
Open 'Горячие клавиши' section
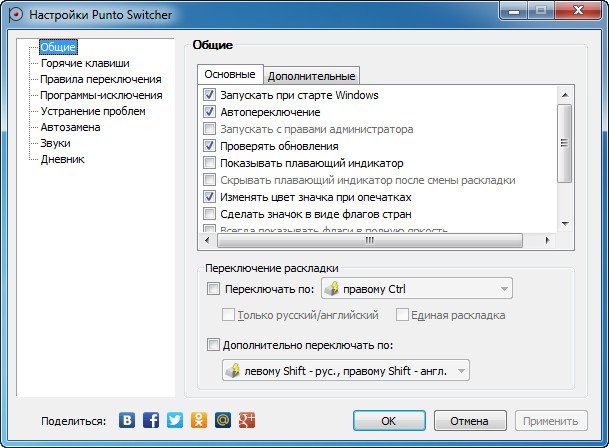[85, 63]
